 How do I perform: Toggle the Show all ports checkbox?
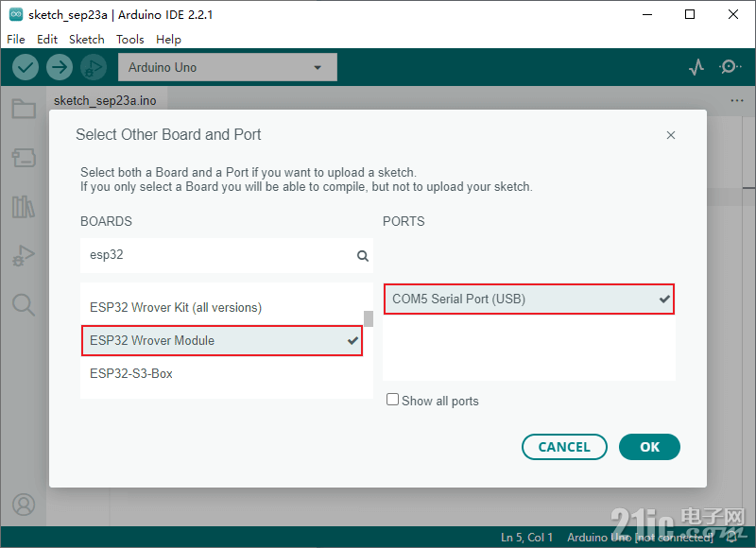(x=392, y=400)
